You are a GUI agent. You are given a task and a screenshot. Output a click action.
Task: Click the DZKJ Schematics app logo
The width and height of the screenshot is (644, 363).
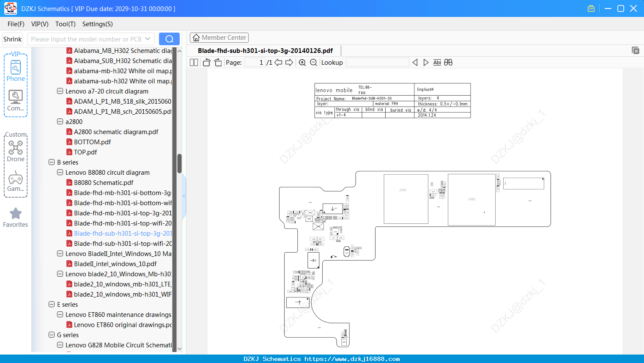coord(10,8)
